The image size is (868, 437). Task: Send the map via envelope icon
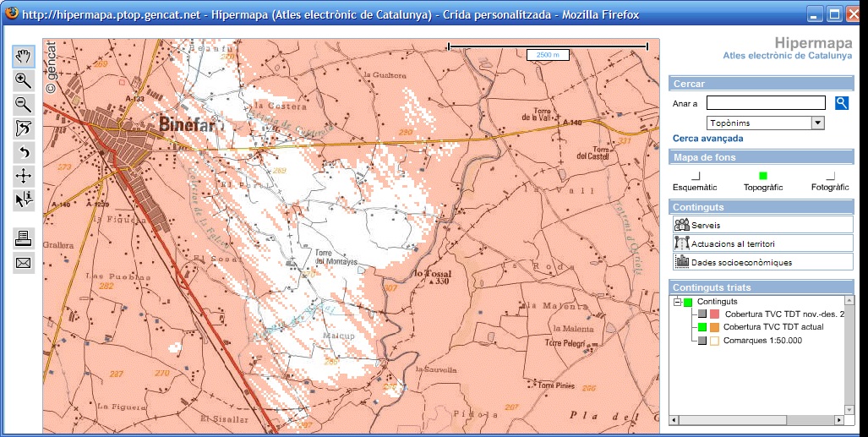click(24, 263)
